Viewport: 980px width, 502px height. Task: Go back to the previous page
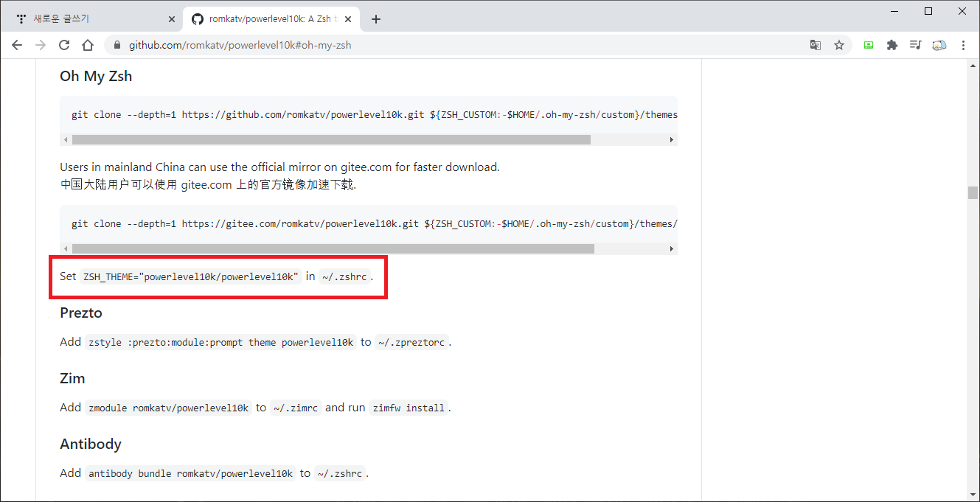click(x=17, y=45)
